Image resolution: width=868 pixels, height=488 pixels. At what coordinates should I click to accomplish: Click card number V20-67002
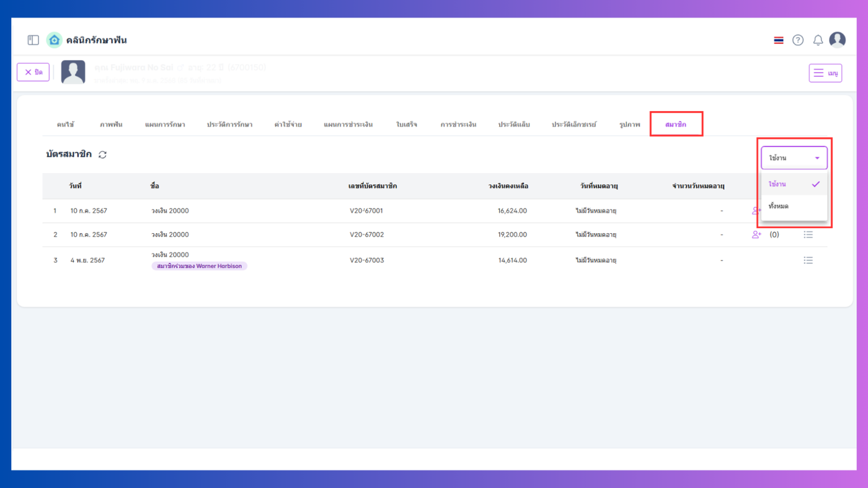click(x=367, y=235)
